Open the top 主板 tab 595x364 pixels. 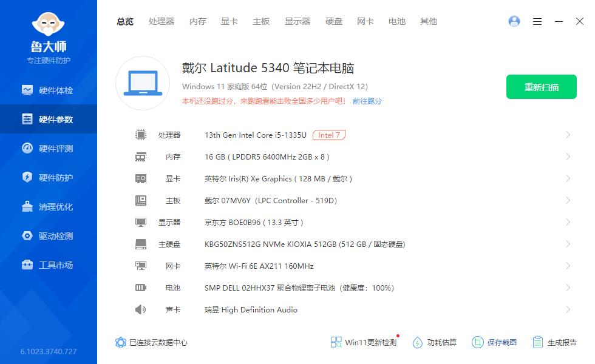[261, 22]
